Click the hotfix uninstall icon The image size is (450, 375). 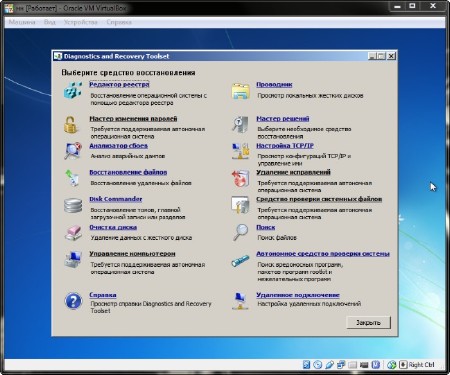(x=240, y=178)
